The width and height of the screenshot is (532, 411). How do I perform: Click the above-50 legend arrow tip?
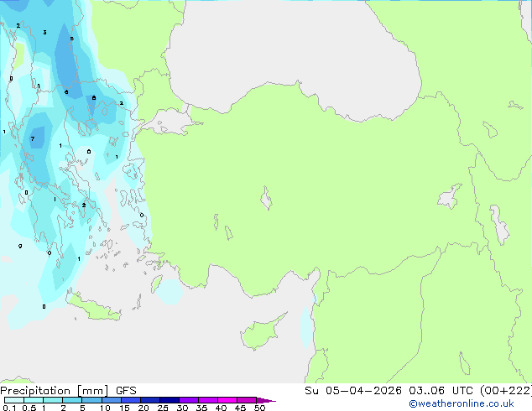point(267,400)
